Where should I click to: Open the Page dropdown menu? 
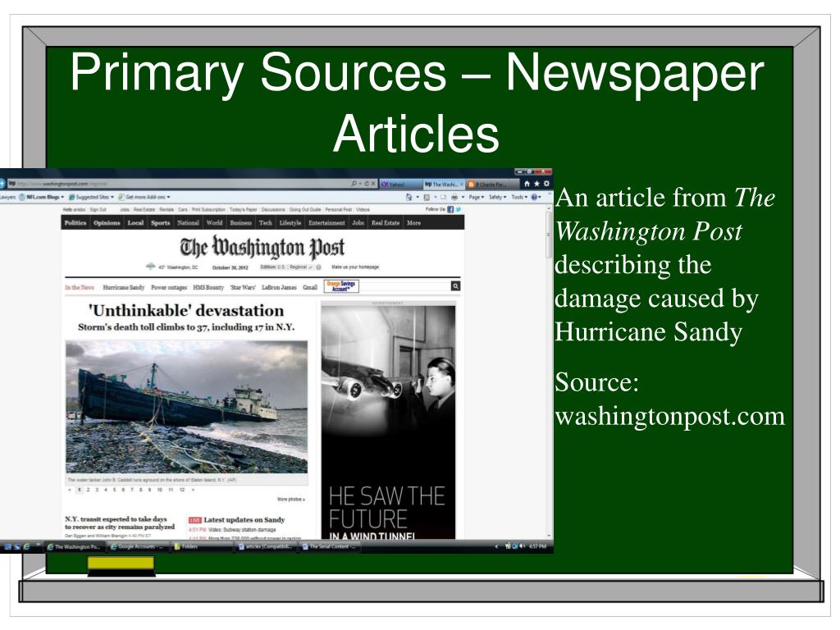click(477, 197)
